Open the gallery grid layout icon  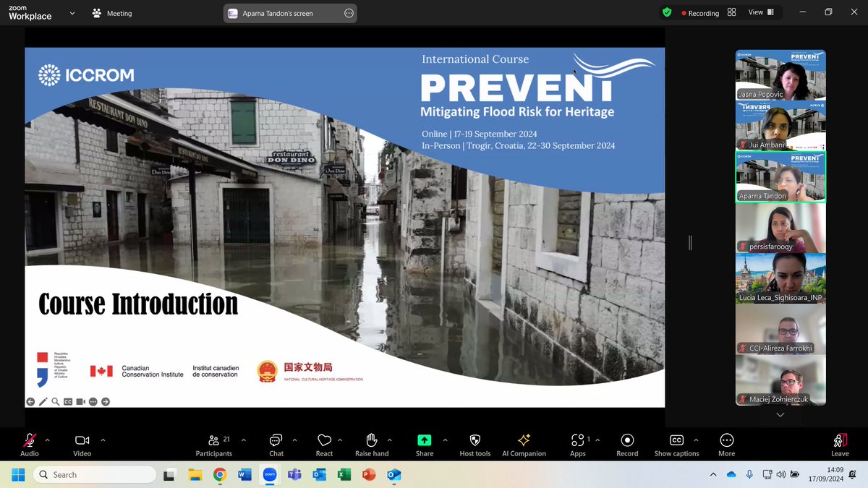point(732,12)
